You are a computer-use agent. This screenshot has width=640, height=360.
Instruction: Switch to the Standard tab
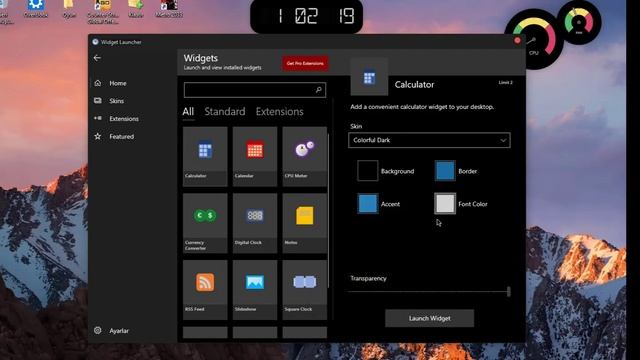pyautogui.click(x=225, y=111)
